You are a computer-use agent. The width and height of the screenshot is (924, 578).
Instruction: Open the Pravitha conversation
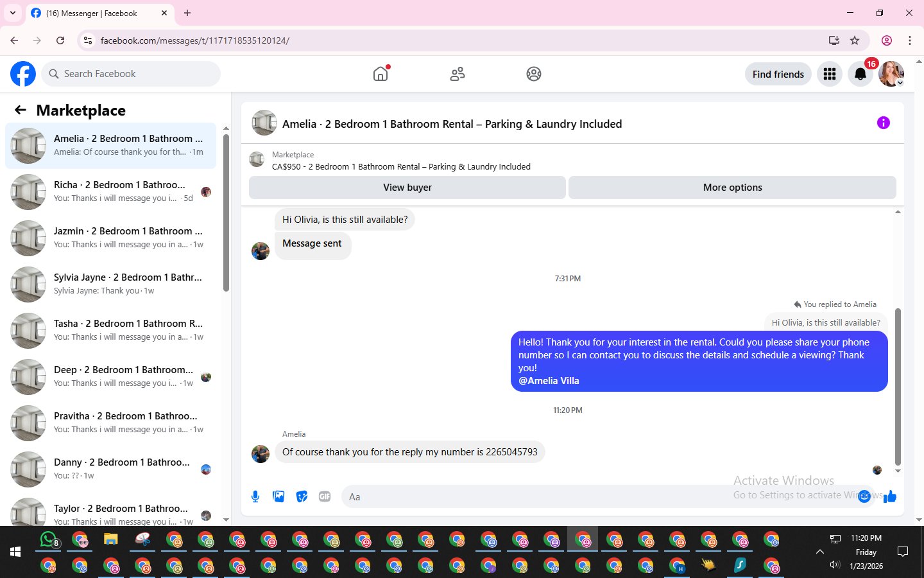(110, 423)
